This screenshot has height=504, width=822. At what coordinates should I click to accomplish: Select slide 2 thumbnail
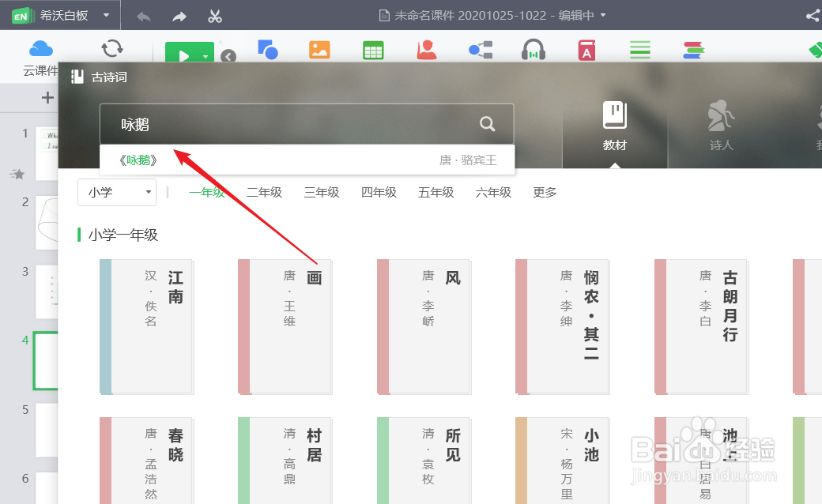(47, 224)
